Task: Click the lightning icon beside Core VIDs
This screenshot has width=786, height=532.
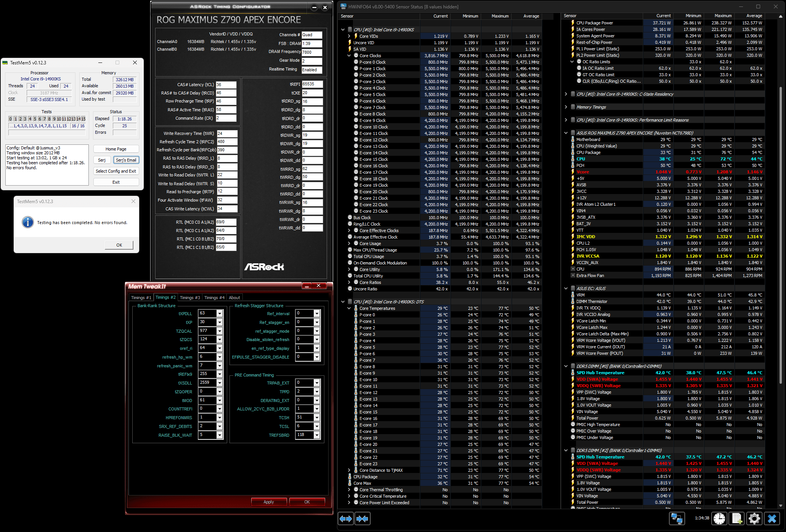Action: [x=356, y=36]
